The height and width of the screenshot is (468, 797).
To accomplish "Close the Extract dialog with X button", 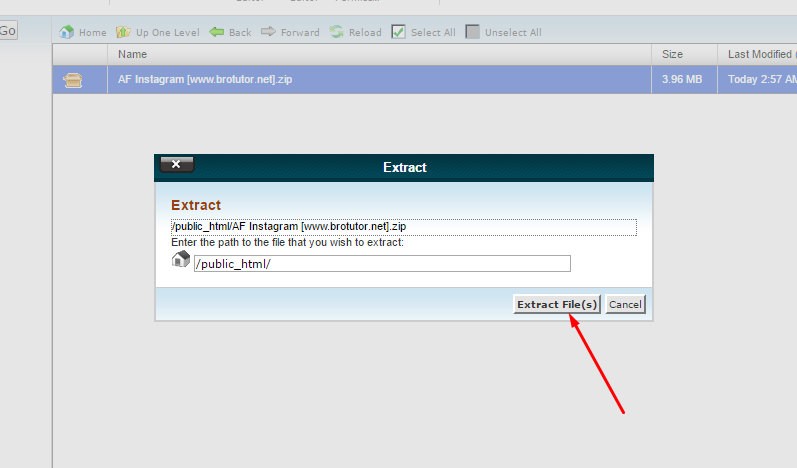I will [176, 164].
